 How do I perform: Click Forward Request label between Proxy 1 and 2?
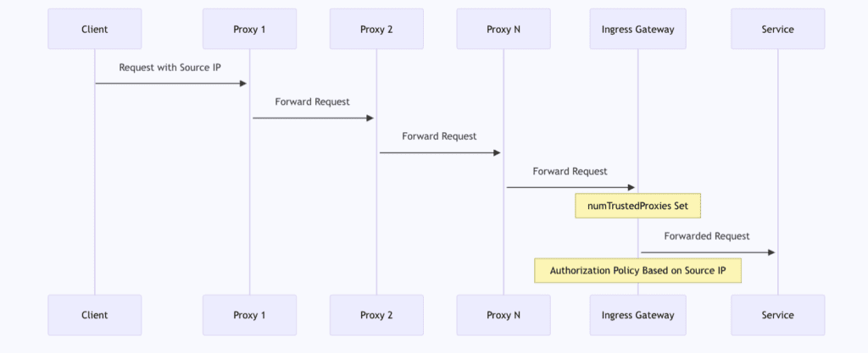click(x=312, y=102)
